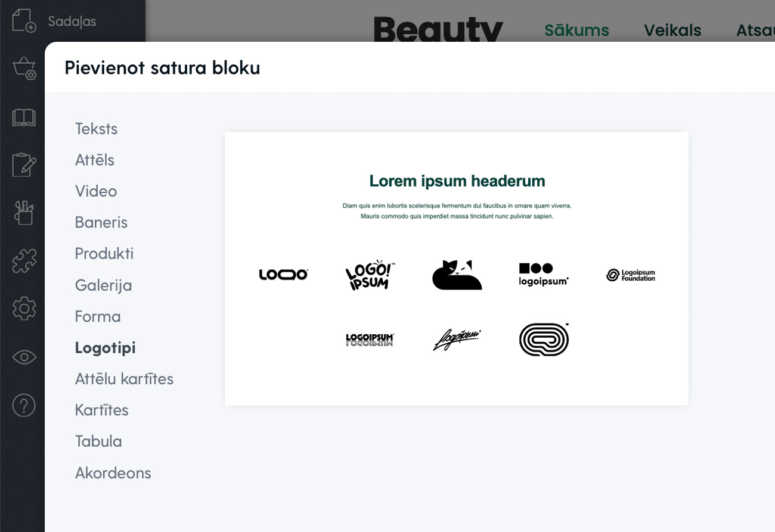Open the puzzle piece plugins icon
The height and width of the screenshot is (532, 775).
(24, 261)
